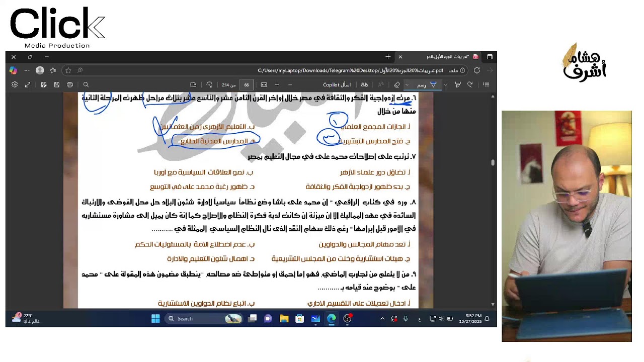
Task: Fit PDF page to width
Action: (x=264, y=84)
